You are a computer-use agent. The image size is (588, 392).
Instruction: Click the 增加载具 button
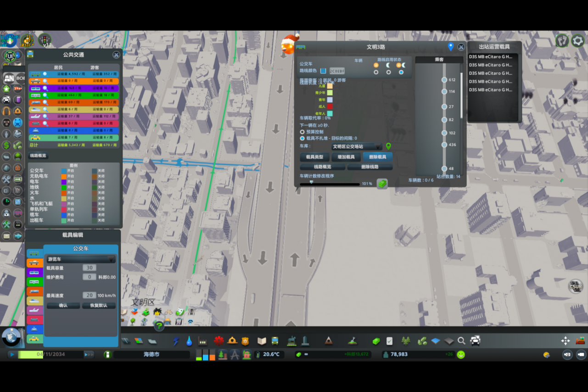[347, 157]
